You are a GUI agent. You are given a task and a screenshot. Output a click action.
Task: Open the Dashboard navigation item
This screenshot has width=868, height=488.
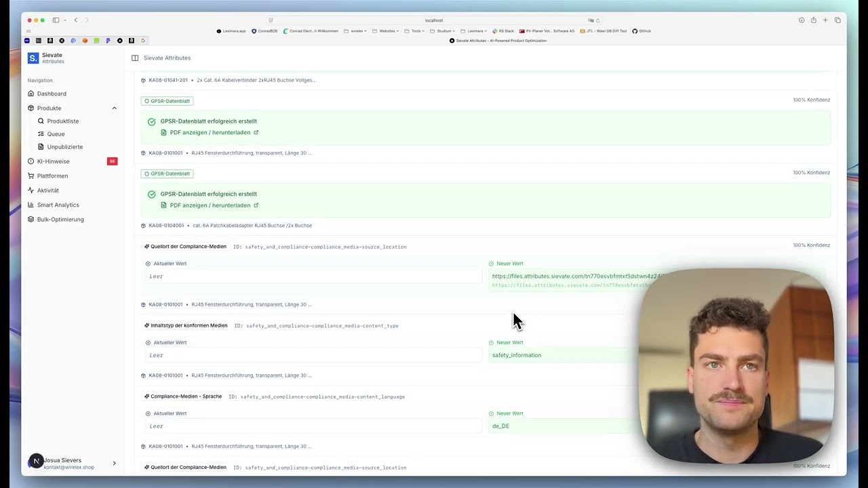click(x=52, y=94)
